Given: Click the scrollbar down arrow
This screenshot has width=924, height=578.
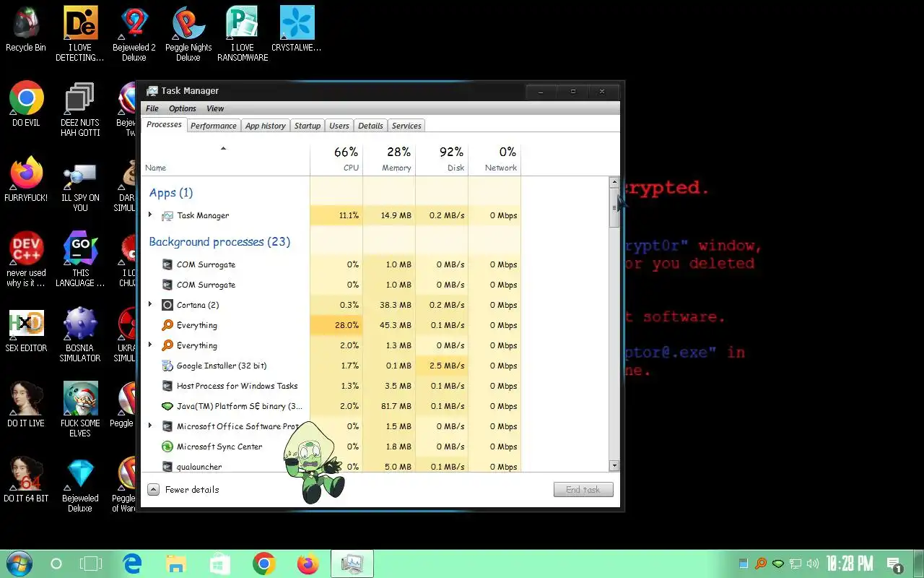Looking at the screenshot, I should 614,466.
